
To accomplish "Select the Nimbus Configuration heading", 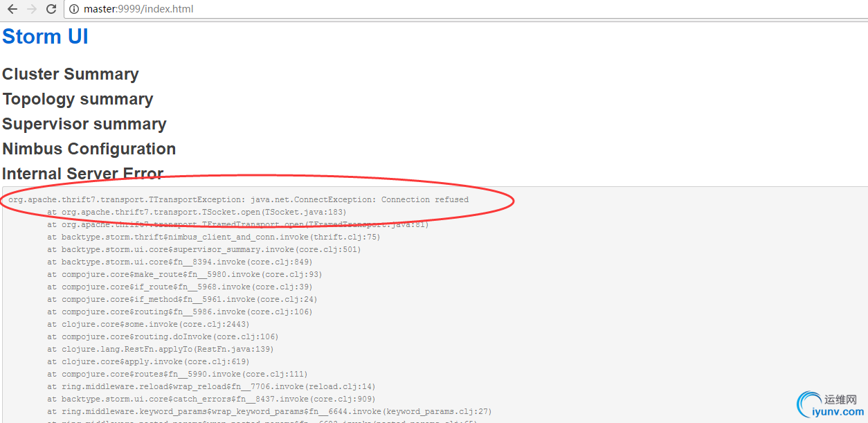I will (89, 149).
